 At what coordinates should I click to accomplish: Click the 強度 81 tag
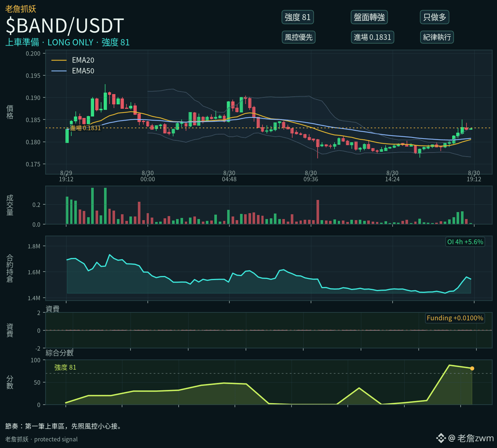298,17
